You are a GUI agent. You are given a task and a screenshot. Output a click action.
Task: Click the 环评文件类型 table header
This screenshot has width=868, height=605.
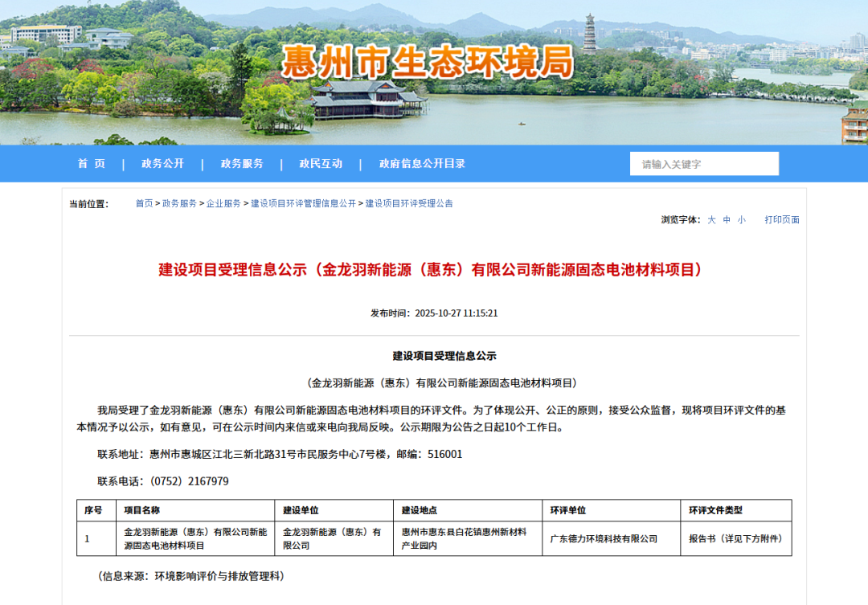pyautogui.click(x=736, y=510)
